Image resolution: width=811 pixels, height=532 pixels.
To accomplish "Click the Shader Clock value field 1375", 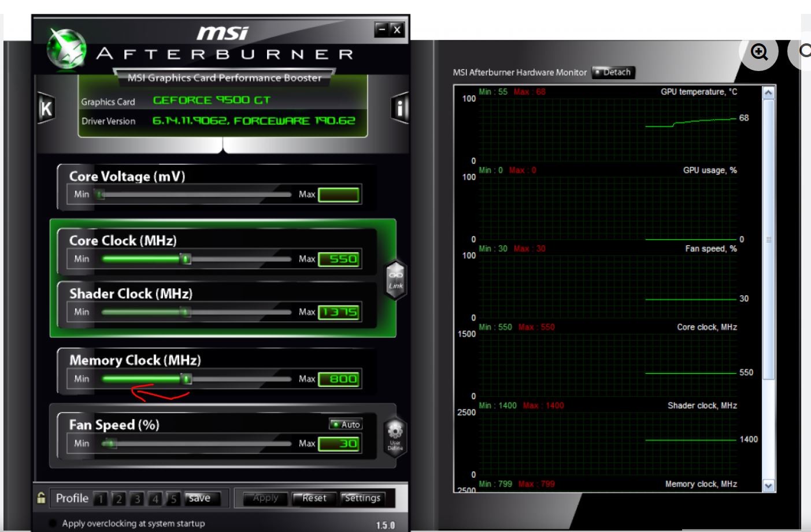I will pos(339,312).
